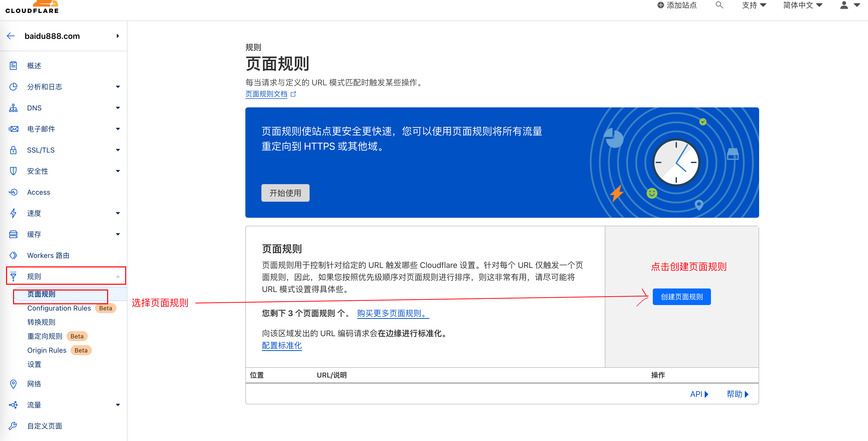868x441 pixels.
Task: Open the account dropdown arrow
Action: pyautogui.click(x=857, y=5)
